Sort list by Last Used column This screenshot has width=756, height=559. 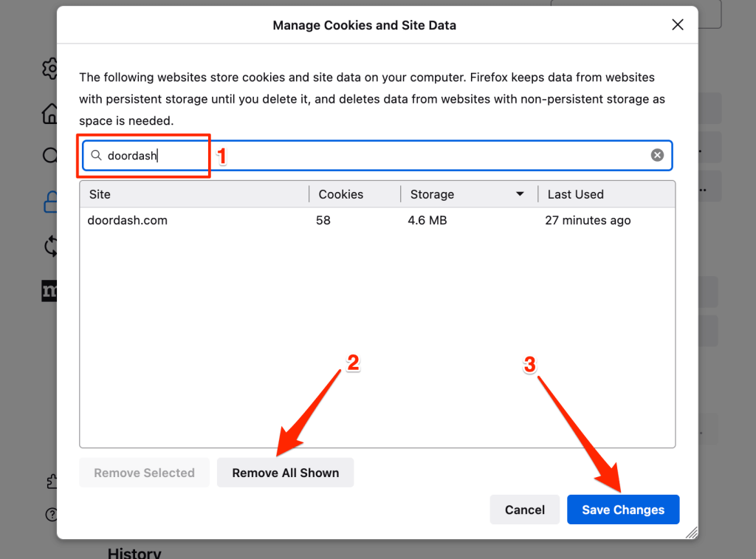coord(605,194)
